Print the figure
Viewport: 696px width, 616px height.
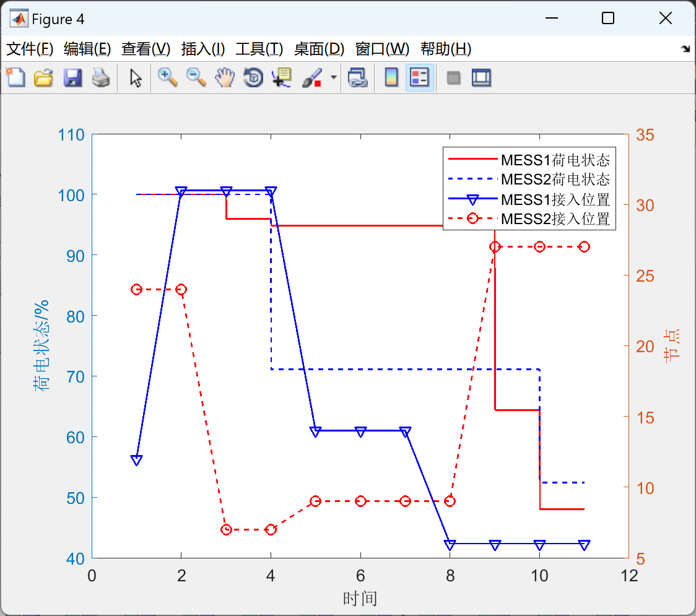[101, 77]
